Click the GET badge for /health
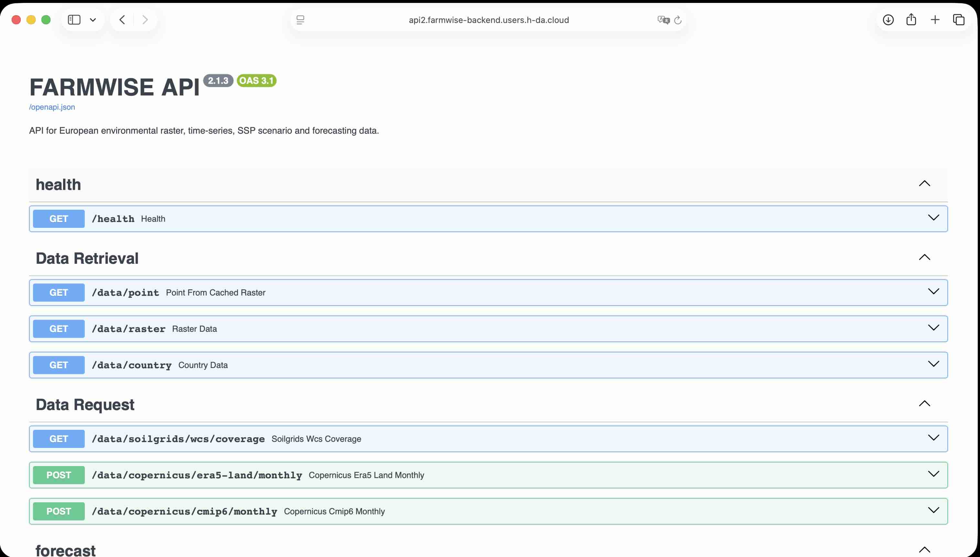 [x=59, y=219]
